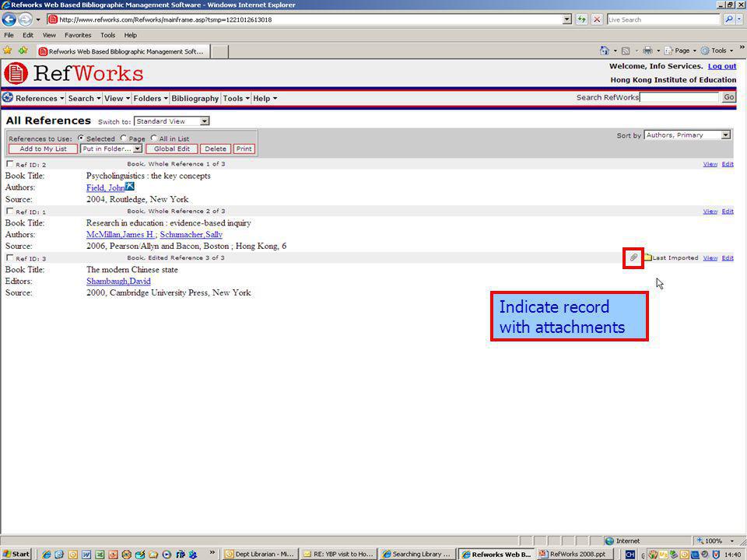The width and height of the screenshot is (747, 560).
Task: Tick the checkbox for Ref ID: 3
Action: [9, 257]
